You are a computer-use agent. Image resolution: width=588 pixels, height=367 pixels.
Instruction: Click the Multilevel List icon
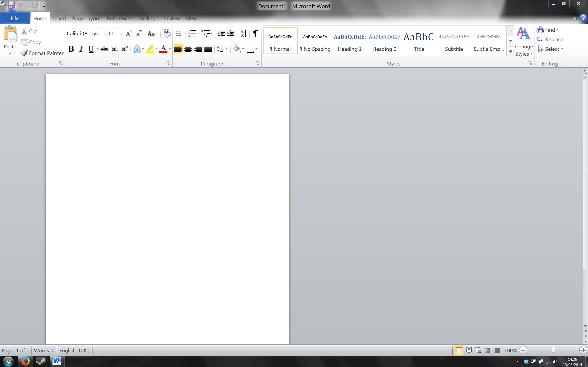[206, 33]
